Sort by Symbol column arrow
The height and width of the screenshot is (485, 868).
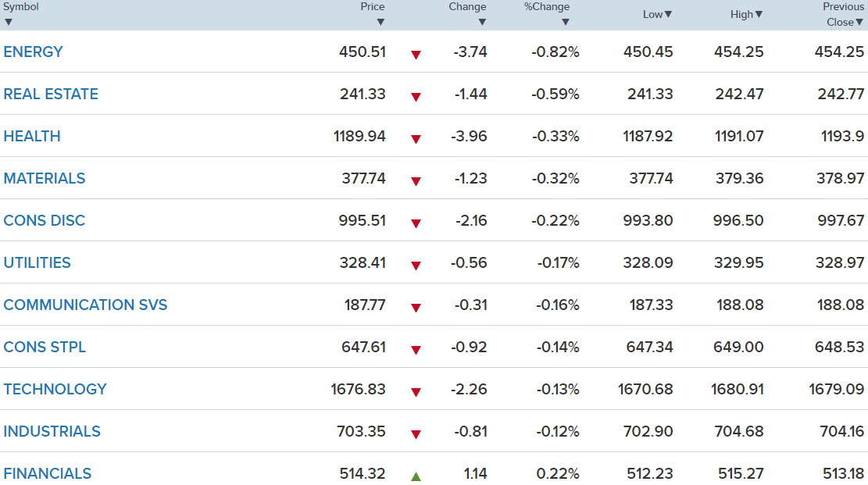(9, 22)
